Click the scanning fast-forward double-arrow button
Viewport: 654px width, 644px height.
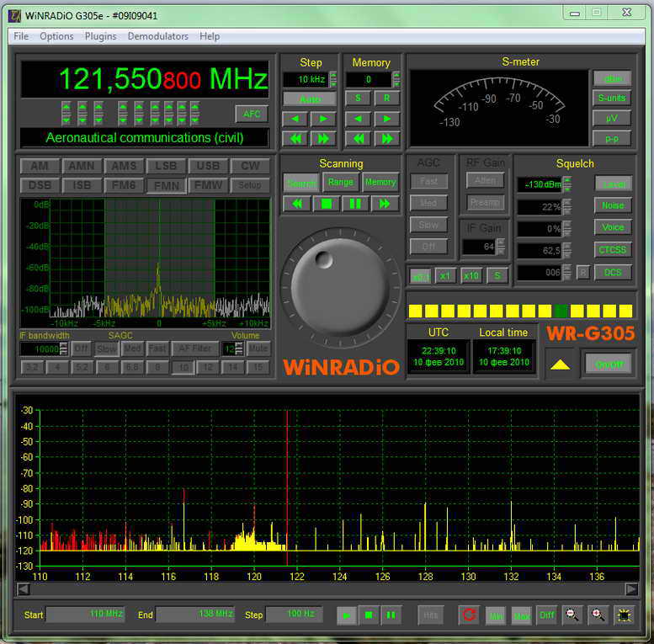point(385,204)
